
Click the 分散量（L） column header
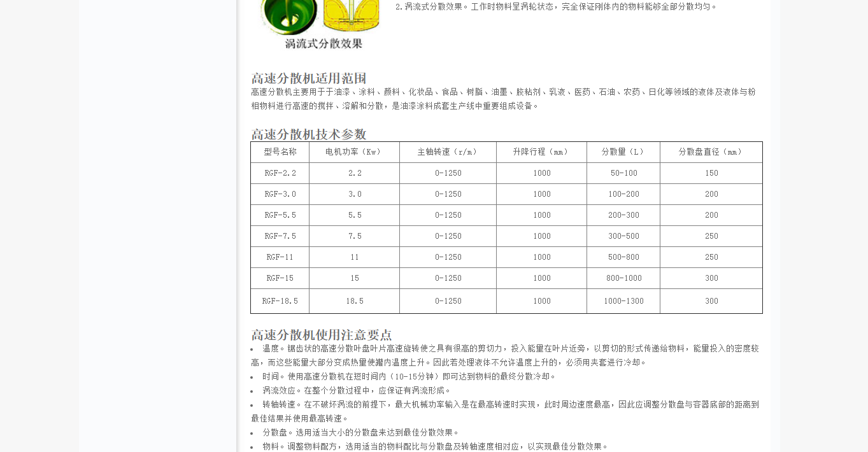point(623,152)
